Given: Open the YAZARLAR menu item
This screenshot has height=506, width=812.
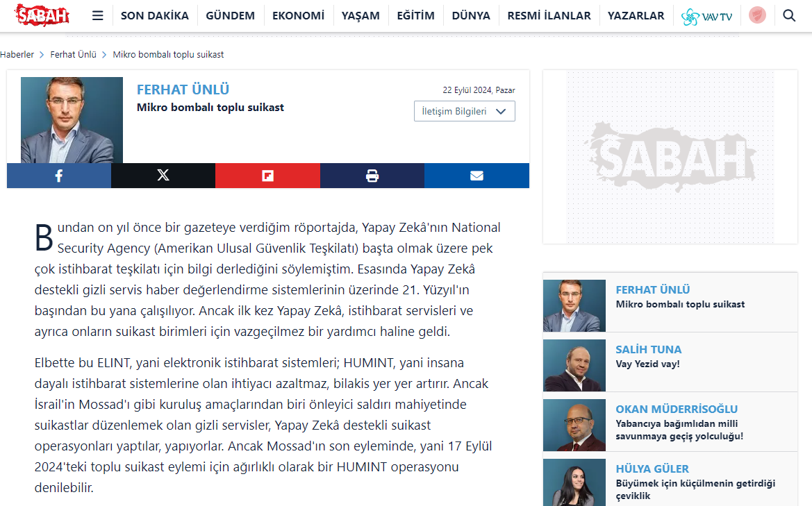Looking at the screenshot, I should pyautogui.click(x=636, y=15).
